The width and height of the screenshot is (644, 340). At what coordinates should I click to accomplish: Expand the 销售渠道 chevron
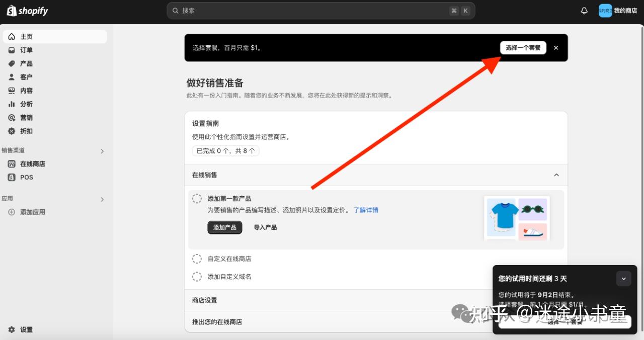click(102, 151)
